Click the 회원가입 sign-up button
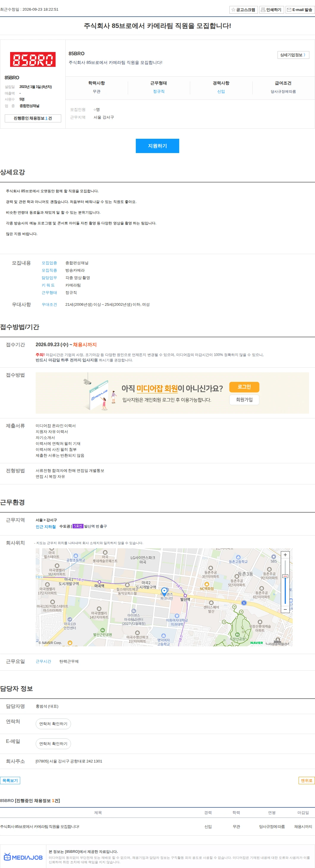The width and height of the screenshot is (315, 868). pyautogui.click(x=244, y=400)
